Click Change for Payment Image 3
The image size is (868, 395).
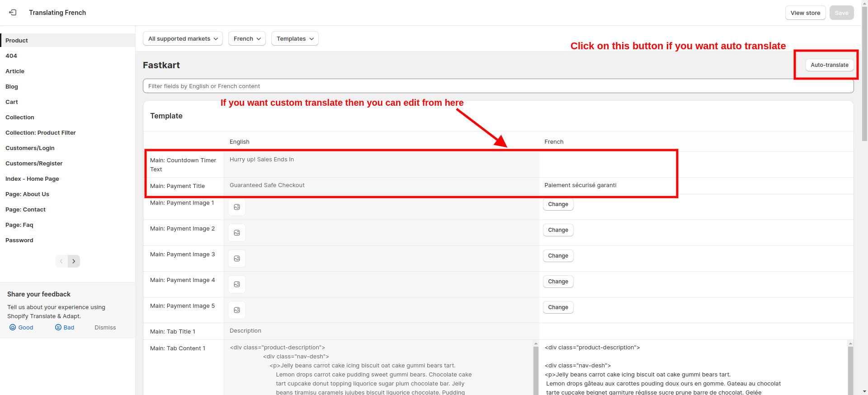[x=558, y=256]
